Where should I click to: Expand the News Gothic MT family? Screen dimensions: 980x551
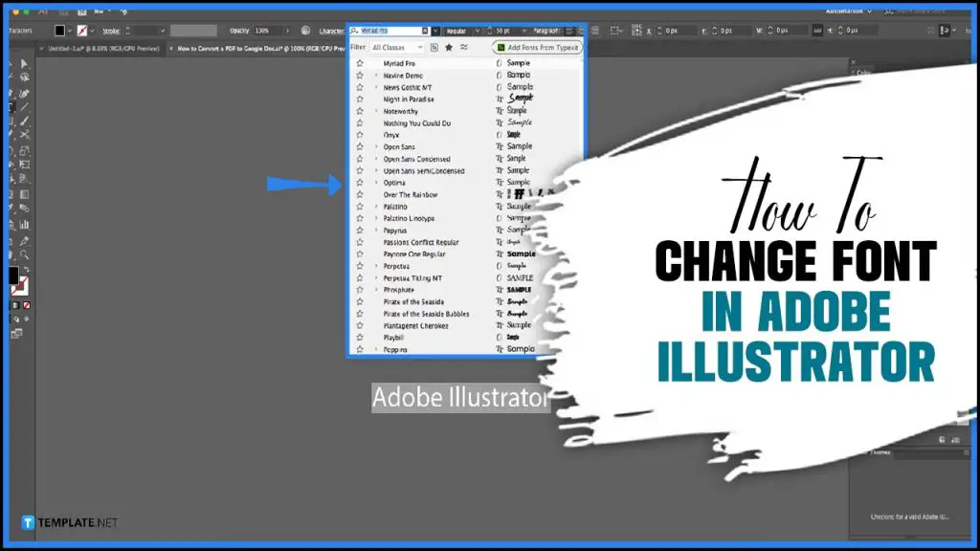(x=376, y=87)
